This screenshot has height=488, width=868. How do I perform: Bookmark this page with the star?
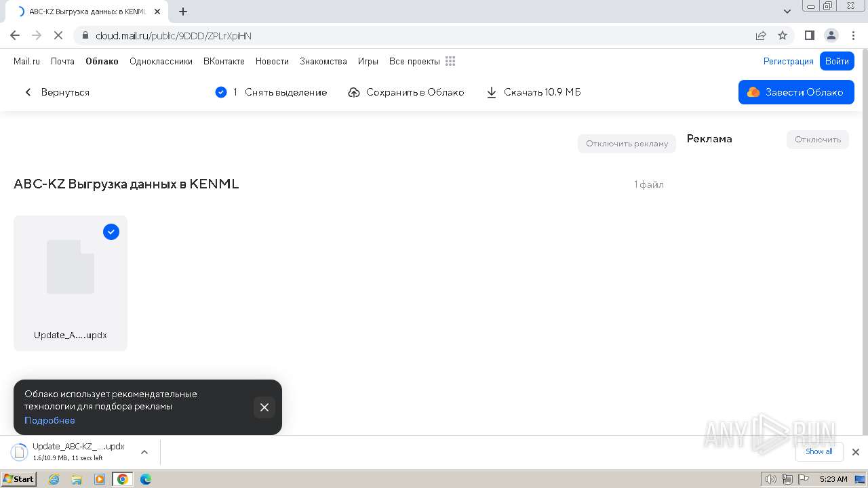(x=783, y=35)
